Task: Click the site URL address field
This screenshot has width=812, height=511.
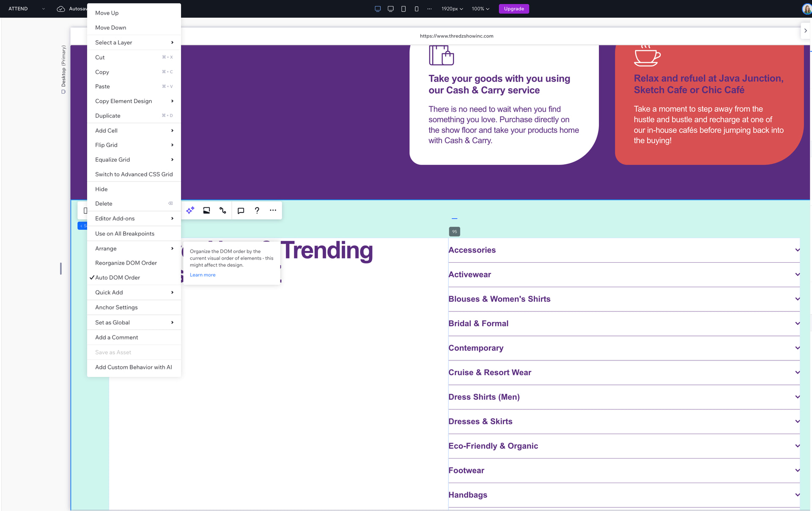Action: coord(456,36)
